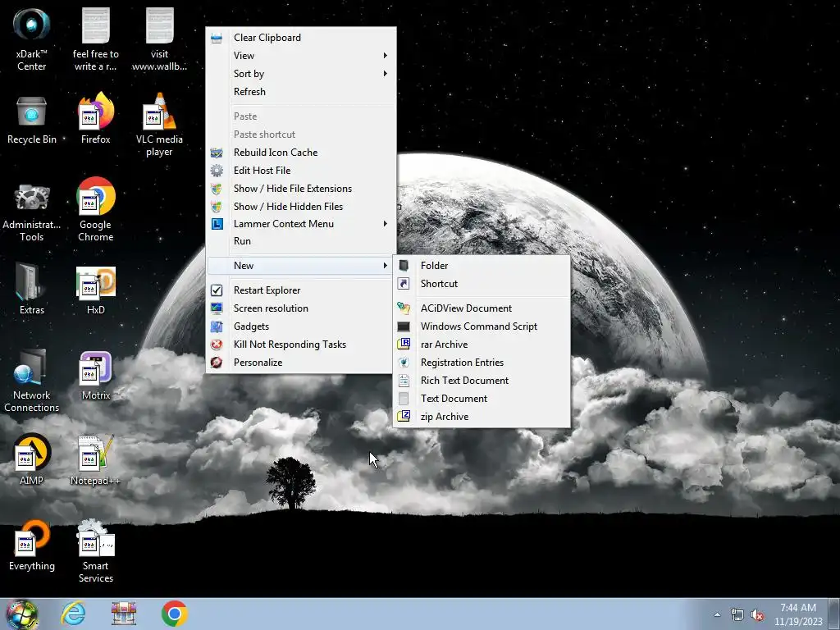Screen dimensions: 840x630
Task: Click the network tray icon
Action: coord(737,615)
